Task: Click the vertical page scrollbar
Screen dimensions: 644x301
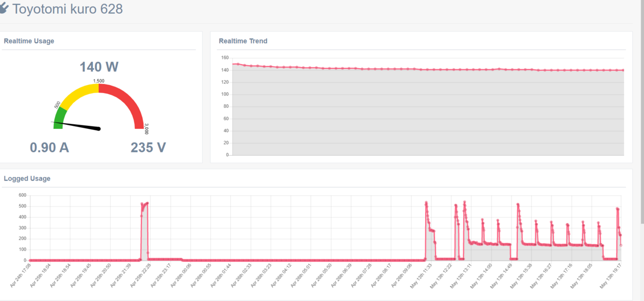Action: coord(641,112)
